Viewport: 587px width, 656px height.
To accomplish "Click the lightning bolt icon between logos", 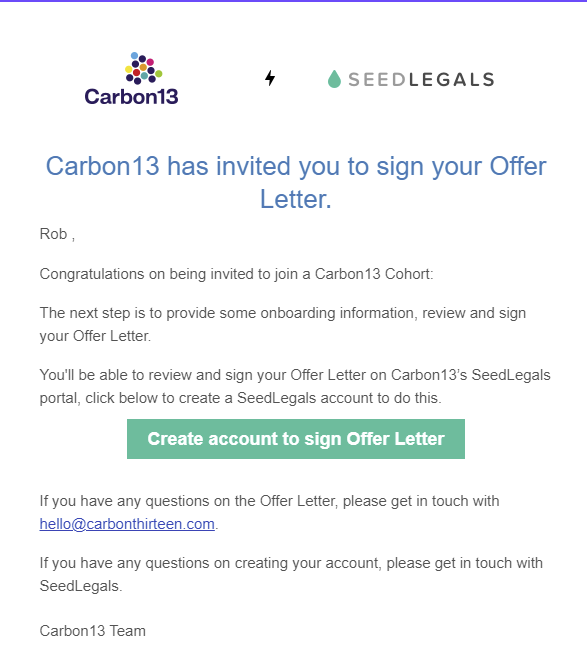I will tap(270, 78).
